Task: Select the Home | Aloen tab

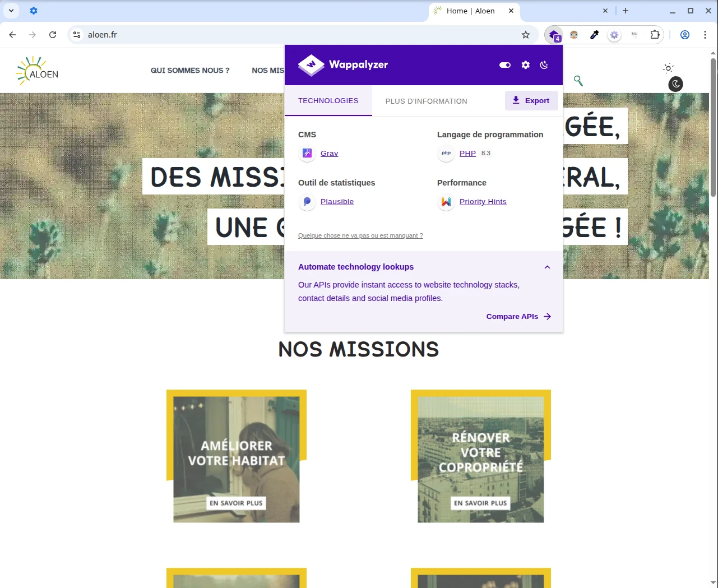Action: click(474, 11)
